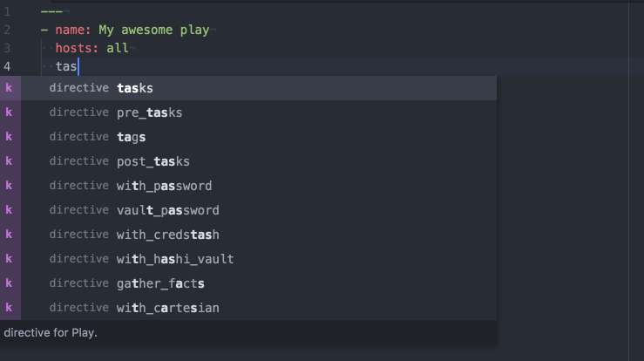Pick the 'tags' directive suggestion
Viewport: 644px width, 361px height.
[248, 137]
